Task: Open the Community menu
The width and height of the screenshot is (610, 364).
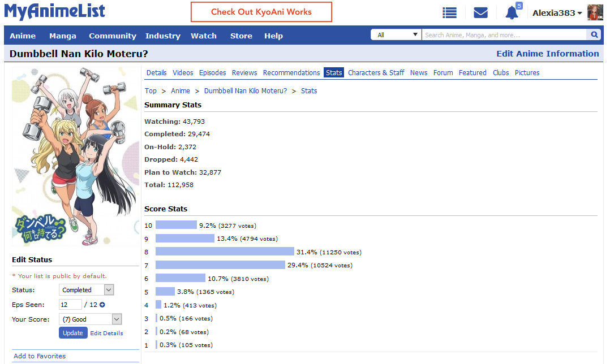Action: (113, 36)
